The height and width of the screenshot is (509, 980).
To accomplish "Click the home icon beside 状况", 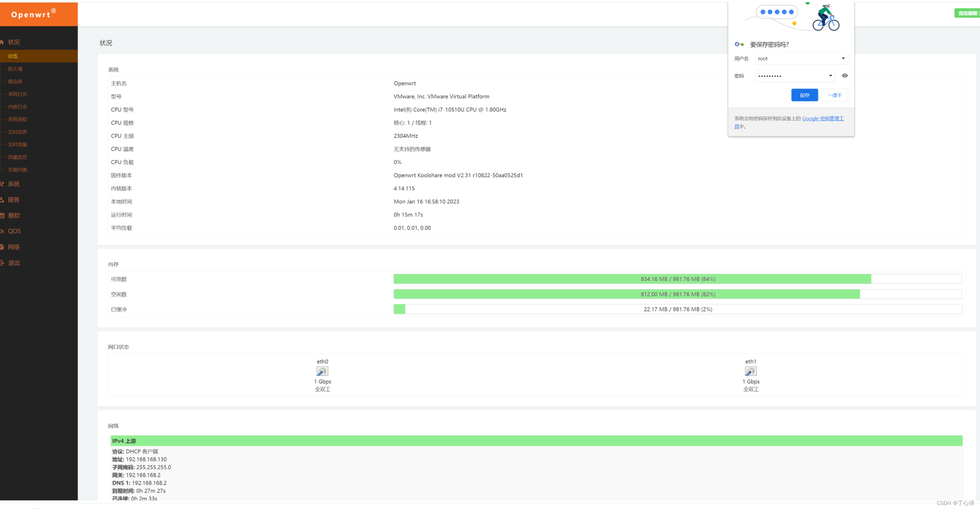I will pos(2,42).
